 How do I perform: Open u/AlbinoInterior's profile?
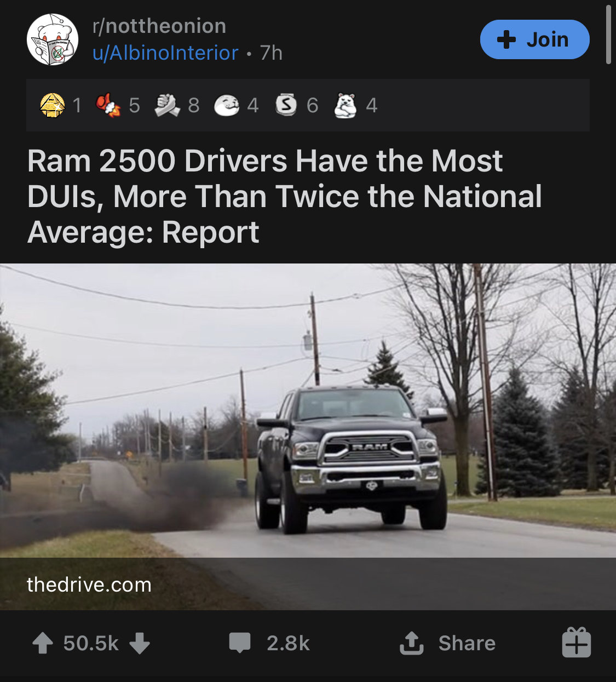click(x=165, y=53)
